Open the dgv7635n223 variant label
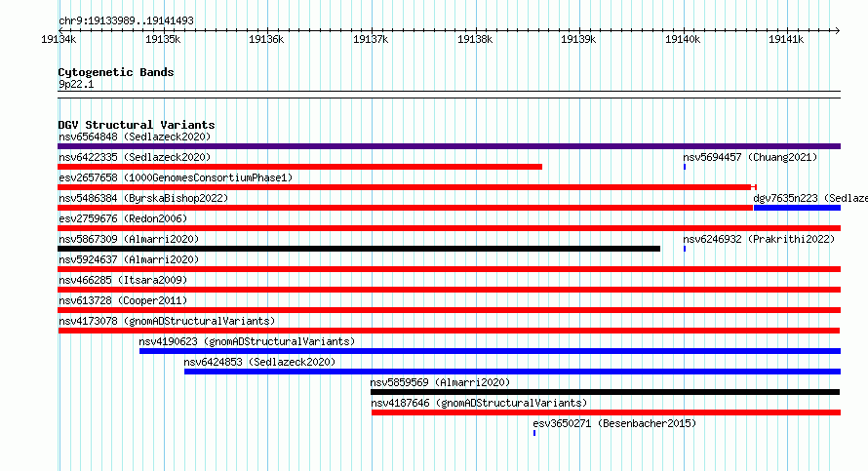Viewport: 868px width, 471px height. click(810, 198)
